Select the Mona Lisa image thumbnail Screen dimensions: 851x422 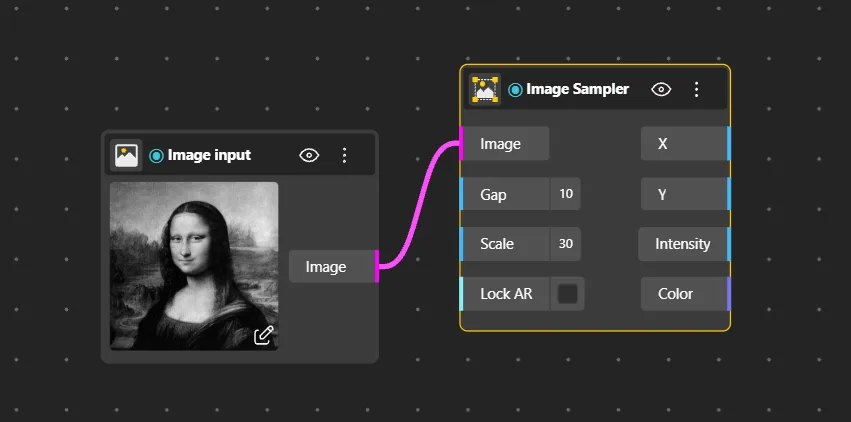coord(194,266)
